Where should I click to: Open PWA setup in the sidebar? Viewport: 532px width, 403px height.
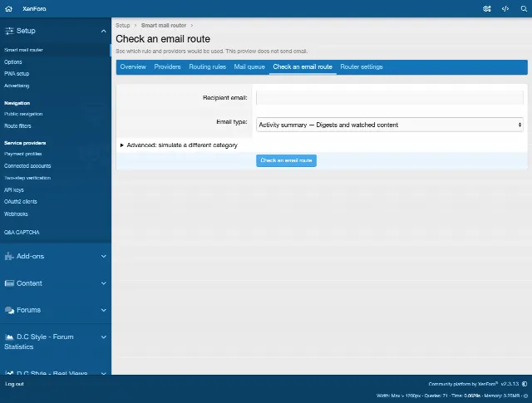(17, 74)
